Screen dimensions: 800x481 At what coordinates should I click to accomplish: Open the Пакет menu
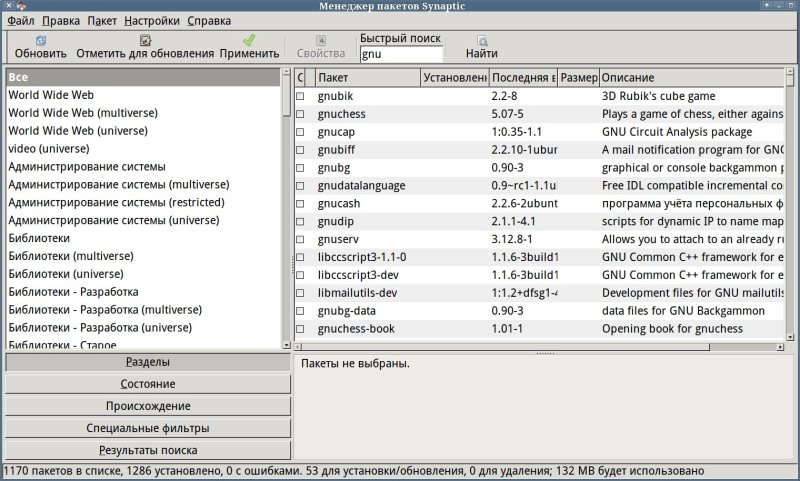(102, 21)
